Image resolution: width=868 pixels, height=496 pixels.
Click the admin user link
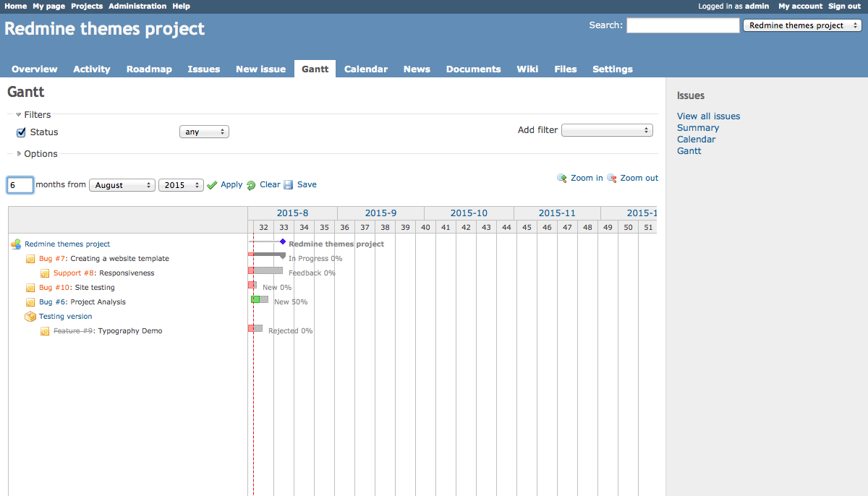point(757,6)
